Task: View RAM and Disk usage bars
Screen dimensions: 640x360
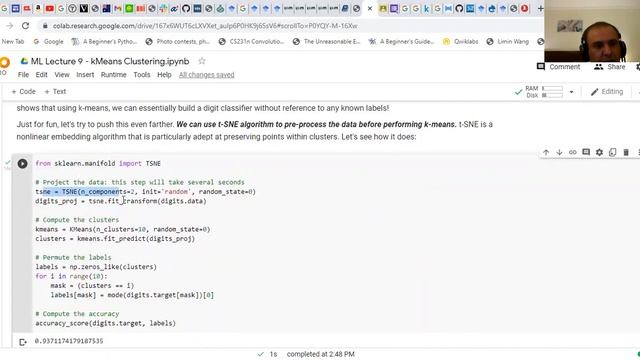Action: [544, 92]
